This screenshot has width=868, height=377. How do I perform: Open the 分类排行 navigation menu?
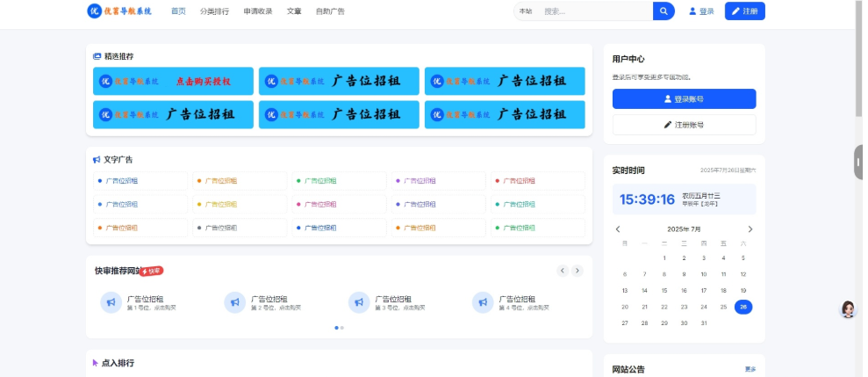tap(214, 11)
